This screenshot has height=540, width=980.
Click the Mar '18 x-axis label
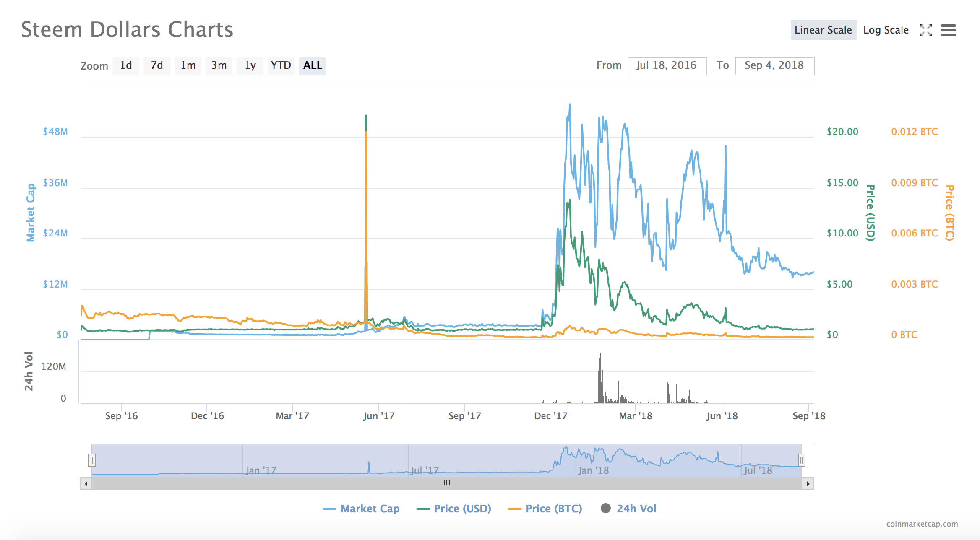point(636,416)
